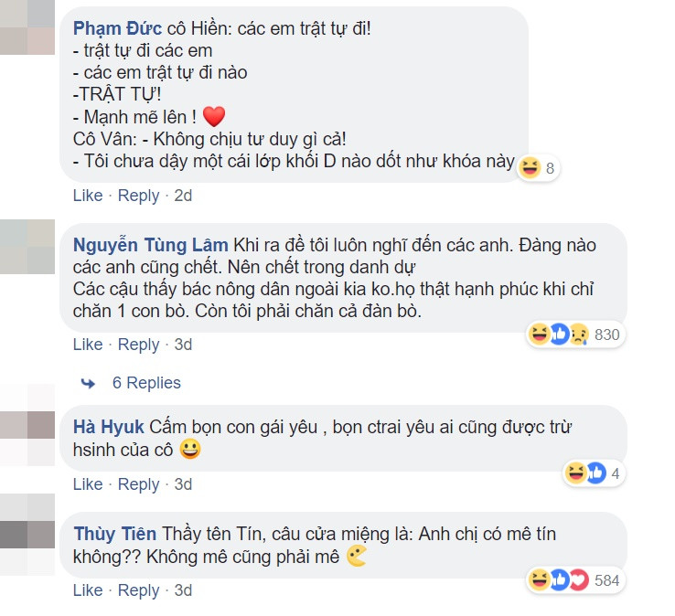Like Nguyễn Tùng Lâm's comment
The image size is (675, 616).
[87, 345]
